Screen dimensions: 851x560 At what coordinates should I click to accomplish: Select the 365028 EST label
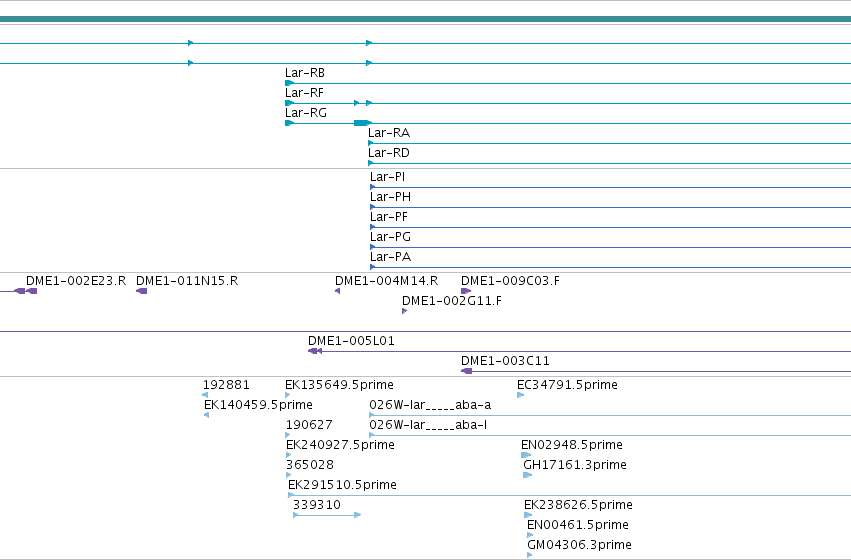(309, 466)
